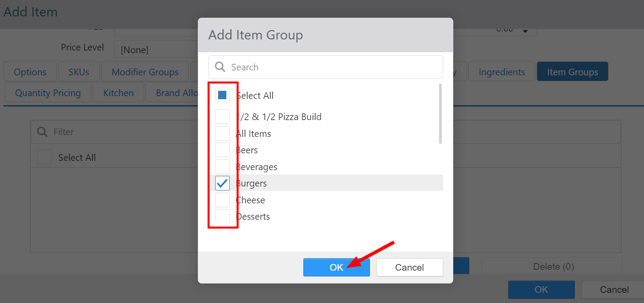Select the Quantity Pricing tab

pyautogui.click(x=48, y=93)
